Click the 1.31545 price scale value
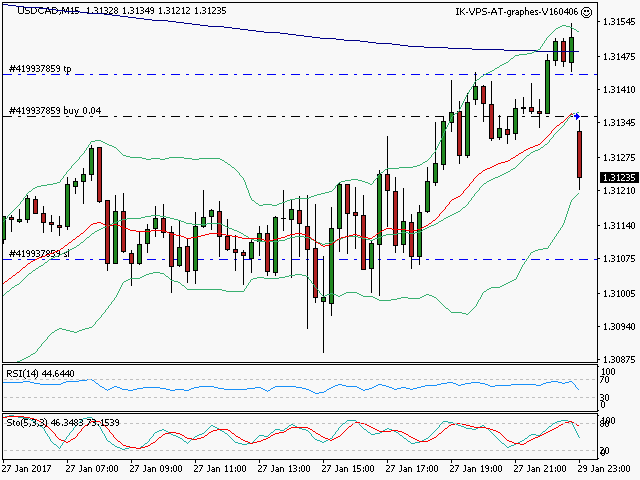 click(x=619, y=22)
